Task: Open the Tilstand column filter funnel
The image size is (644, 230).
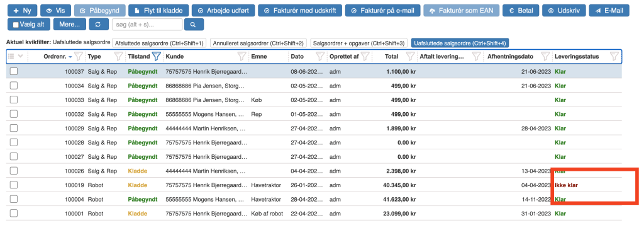Action: [x=157, y=56]
